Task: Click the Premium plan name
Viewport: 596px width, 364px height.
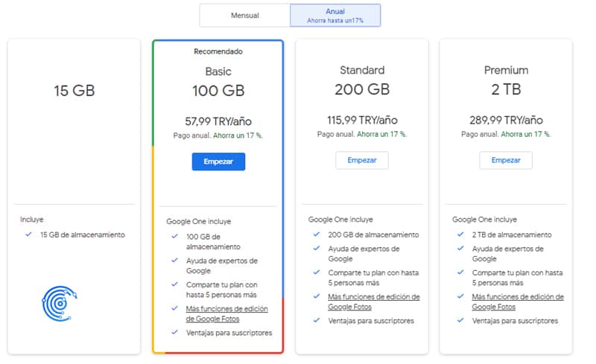Action: tap(506, 70)
